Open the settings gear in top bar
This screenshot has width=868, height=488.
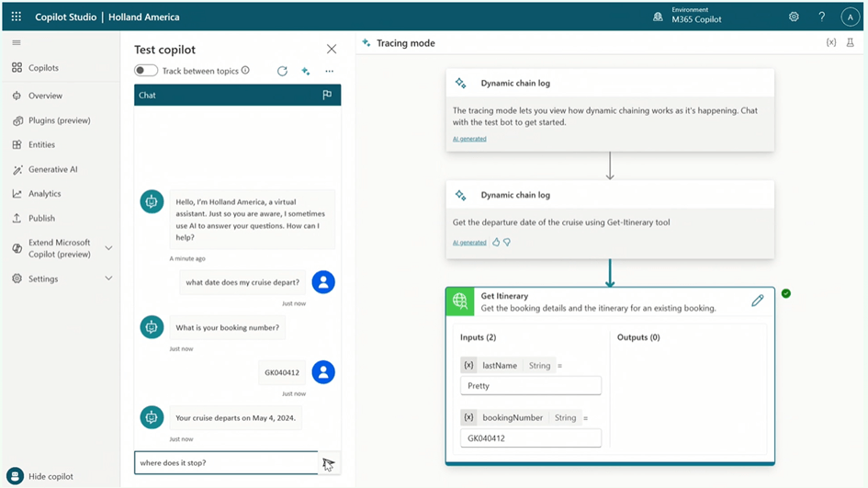coord(794,17)
